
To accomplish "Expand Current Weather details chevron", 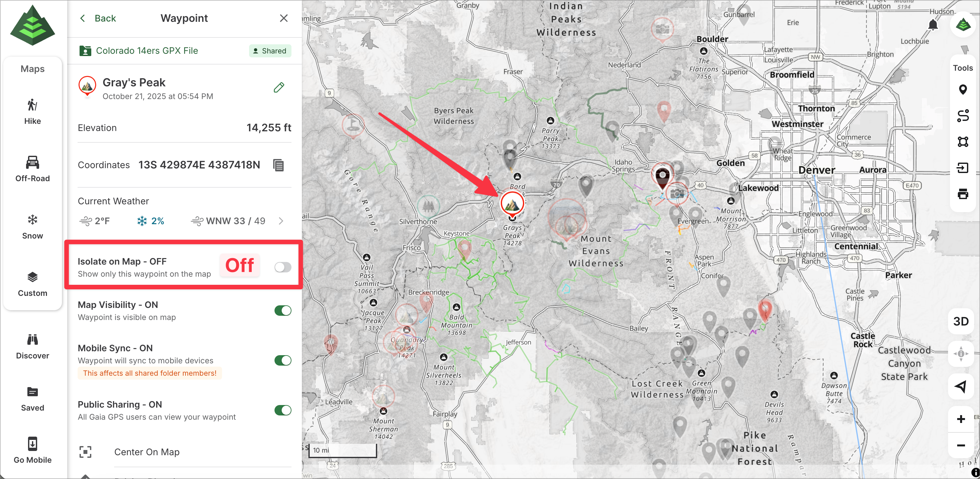I will [x=281, y=221].
